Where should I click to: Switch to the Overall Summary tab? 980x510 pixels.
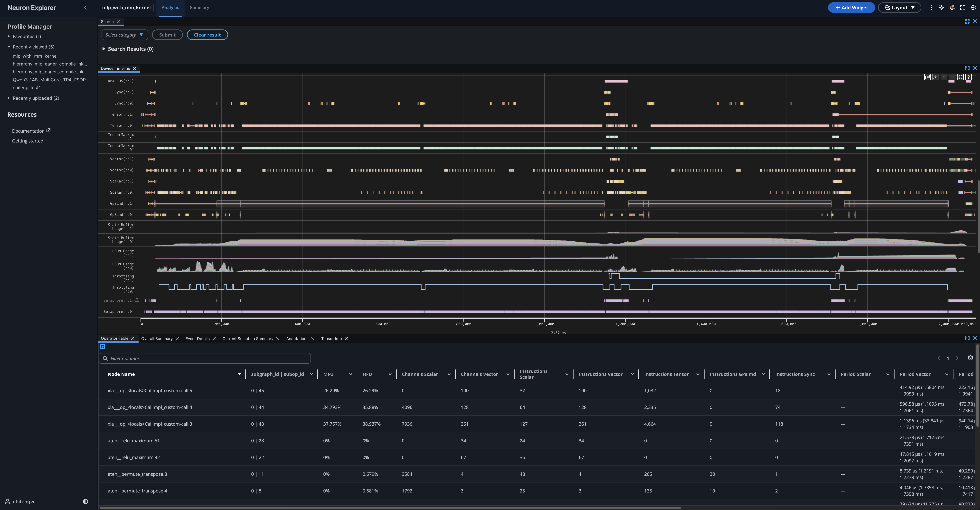pos(157,339)
